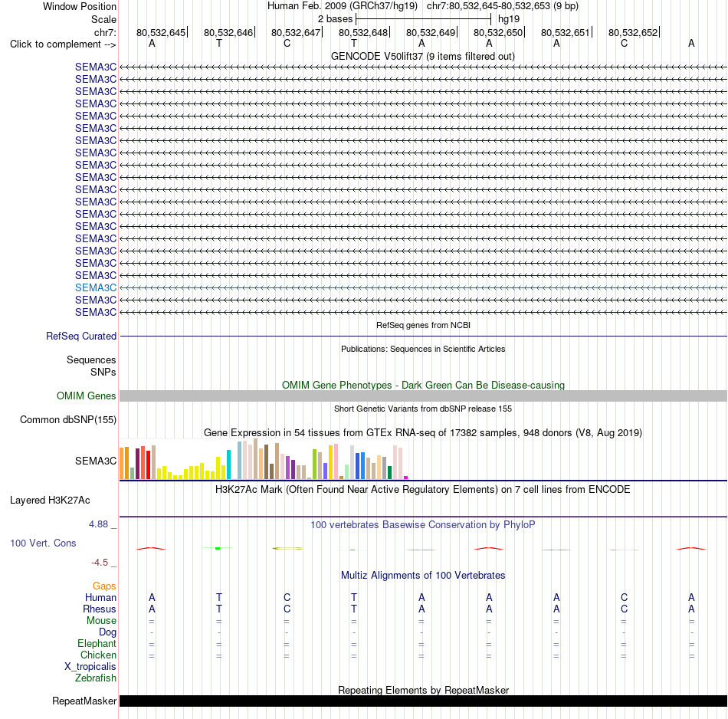This screenshot has width=728, height=719.
Task: Click the gray OMIM Genes item bar
Action: pos(423,396)
